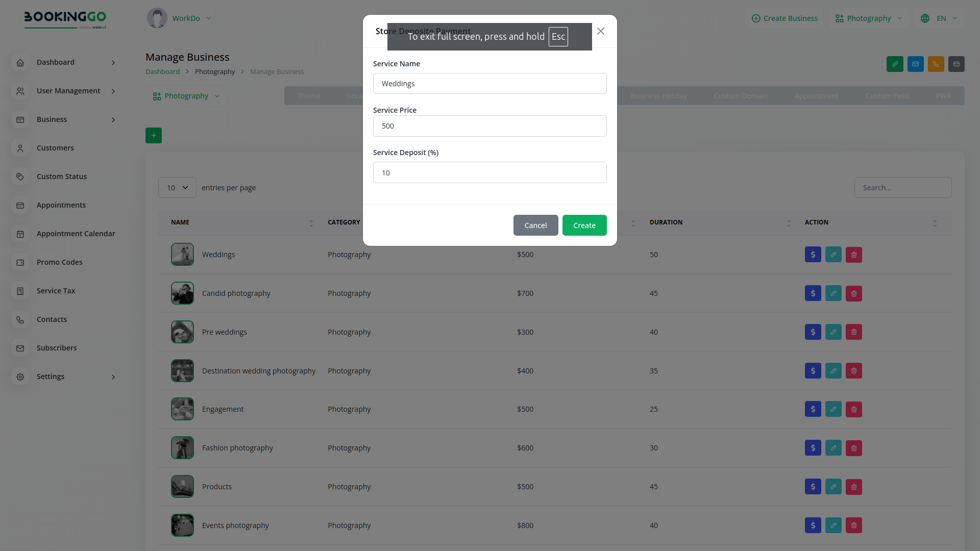This screenshot has width=980, height=551.
Task: Click the green plus add-service icon
Action: click(x=154, y=136)
